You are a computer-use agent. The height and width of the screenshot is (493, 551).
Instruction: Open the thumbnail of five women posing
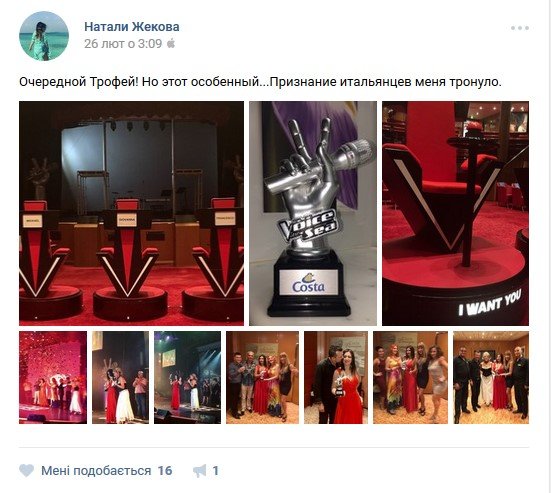(410, 377)
